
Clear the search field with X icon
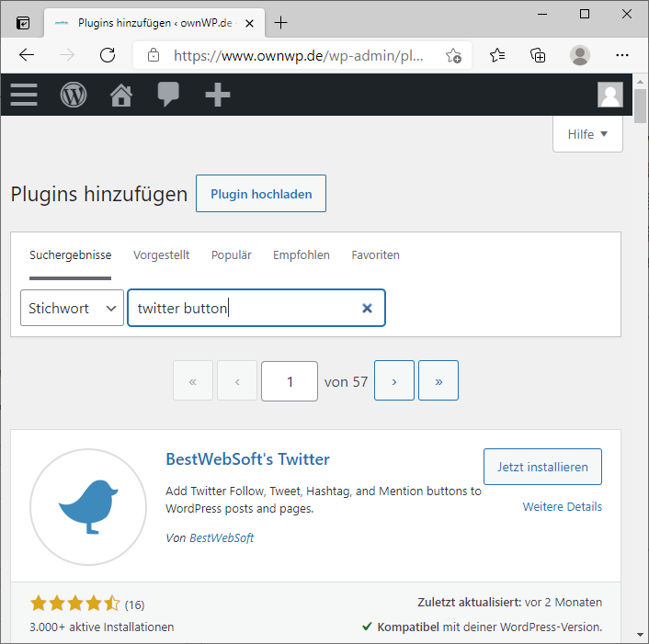367,308
